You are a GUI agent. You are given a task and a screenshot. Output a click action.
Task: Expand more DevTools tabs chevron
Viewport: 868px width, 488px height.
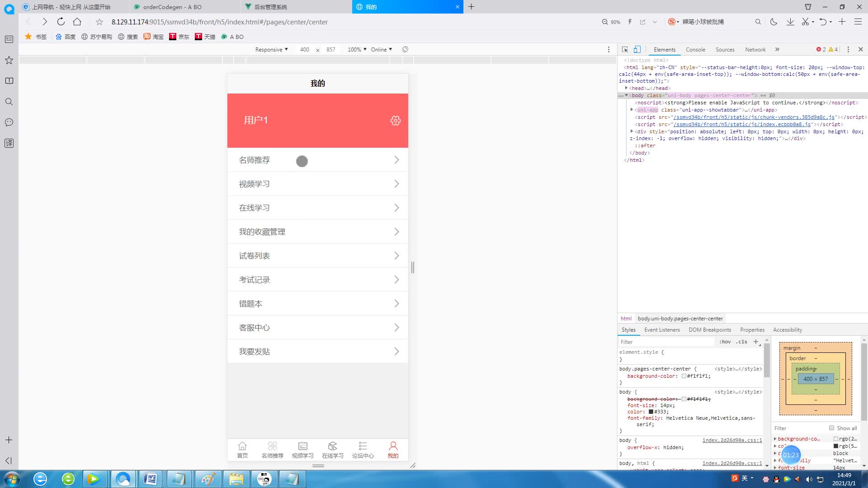(x=777, y=50)
